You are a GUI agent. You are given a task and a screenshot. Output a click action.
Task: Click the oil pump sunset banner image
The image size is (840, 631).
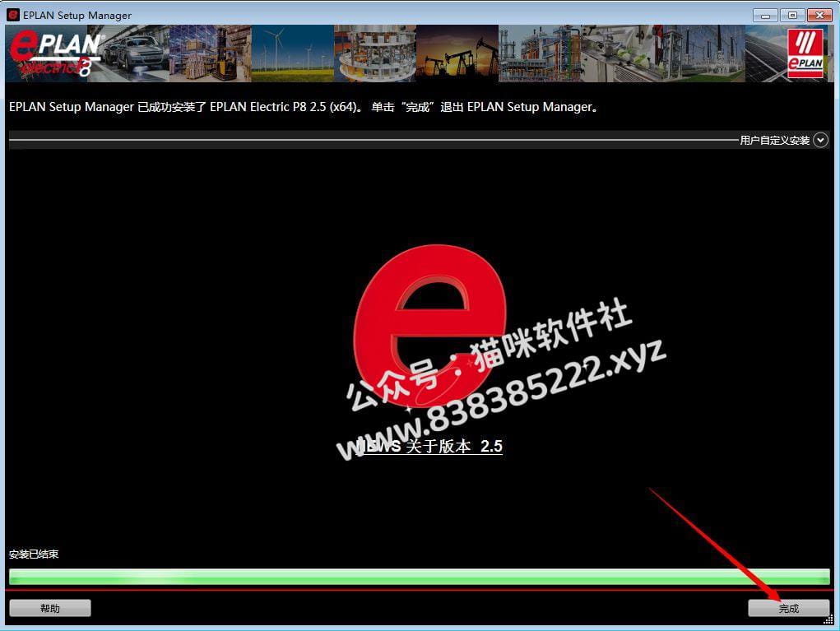point(457,53)
